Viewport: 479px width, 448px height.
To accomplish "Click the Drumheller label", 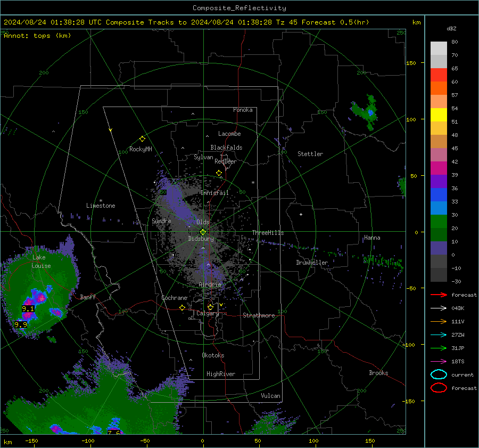I will click(312, 263).
